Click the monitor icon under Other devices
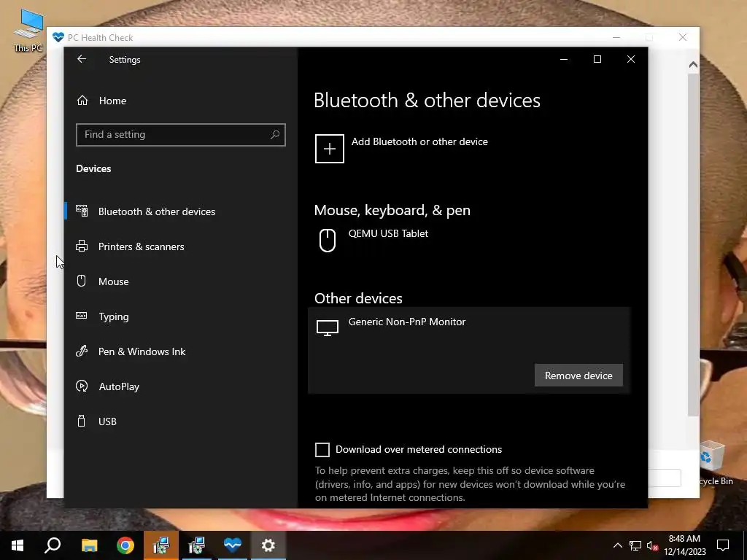747x560 pixels. [x=328, y=327]
